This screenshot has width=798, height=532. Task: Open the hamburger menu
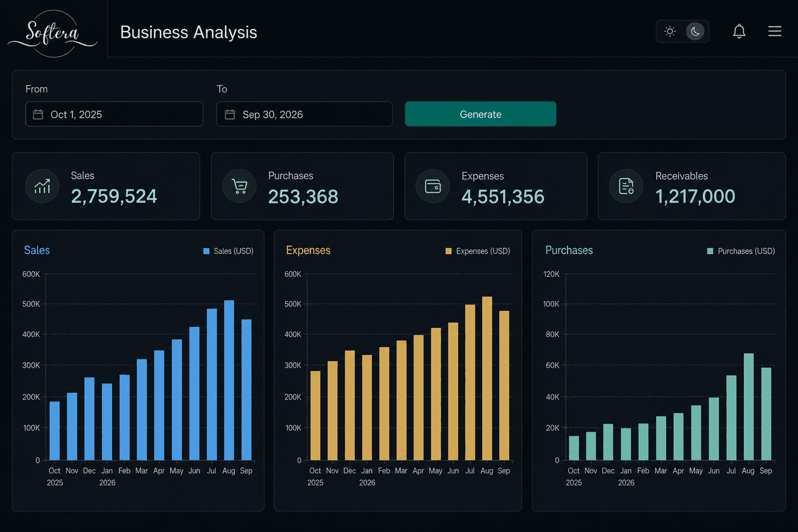click(x=775, y=31)
